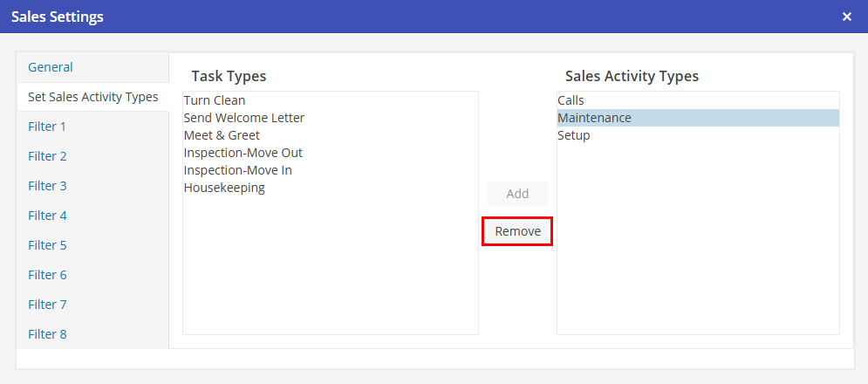The height and width of the screenshot is (384, 868).
Task: Select Calls in Sales Activity Types
Action: click(x=571, y=100)
